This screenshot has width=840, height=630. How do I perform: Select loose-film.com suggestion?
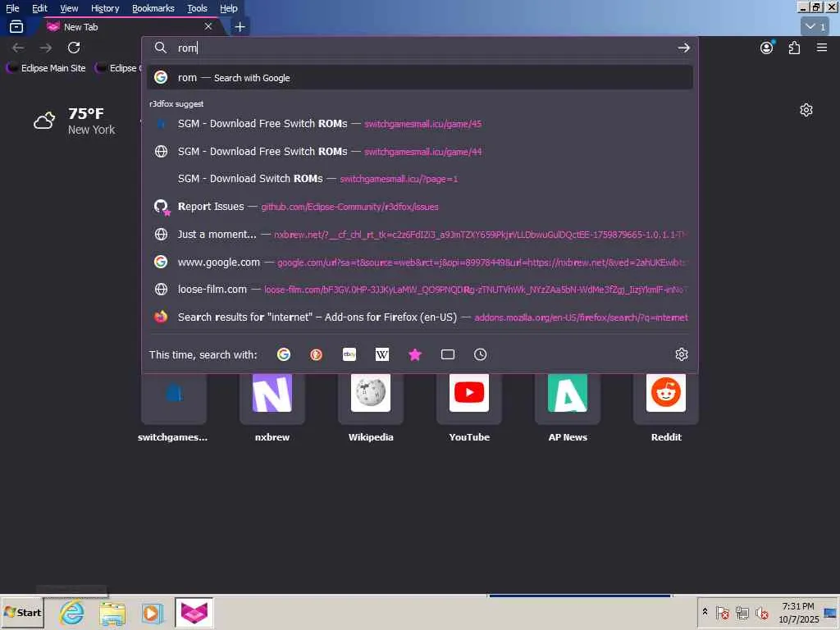[x=420, y=290]
